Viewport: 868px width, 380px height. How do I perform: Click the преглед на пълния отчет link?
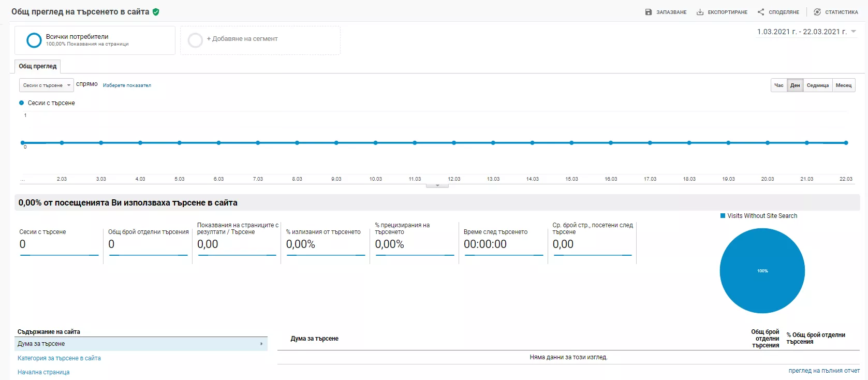[x=824, y=371]
